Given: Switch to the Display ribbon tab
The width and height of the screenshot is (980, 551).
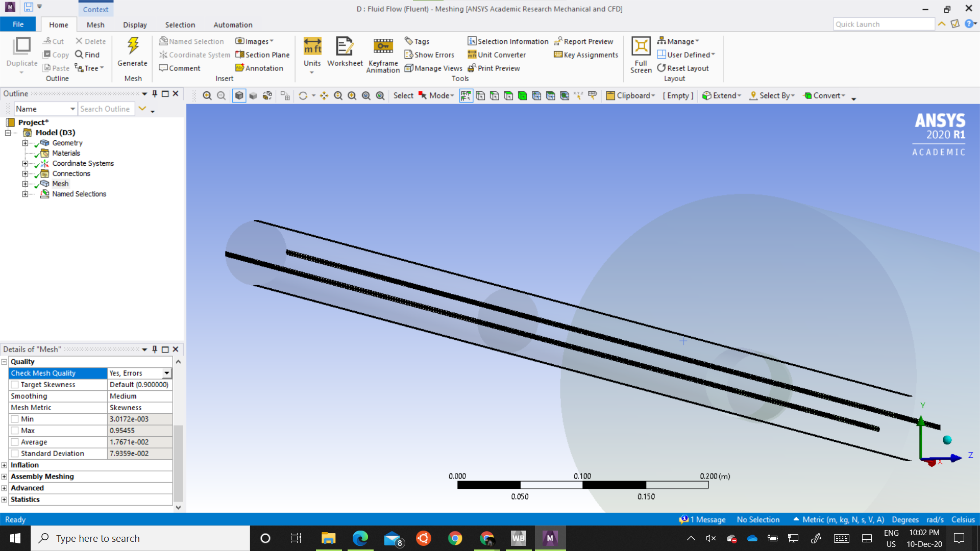Looking at the screenshot, I should click(x=135, y=24).
